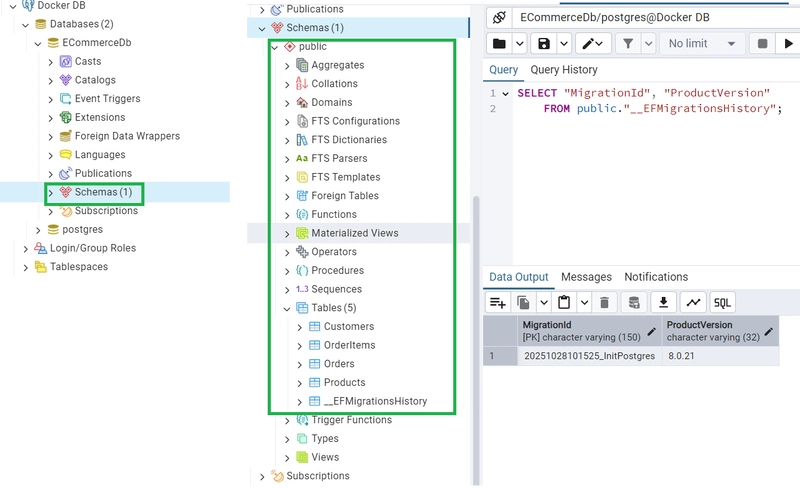Image resolution: width=800 pixels, height=488 pixels.
Task: Collapse the Tables (5) node
Action: [x=287, y=308]
